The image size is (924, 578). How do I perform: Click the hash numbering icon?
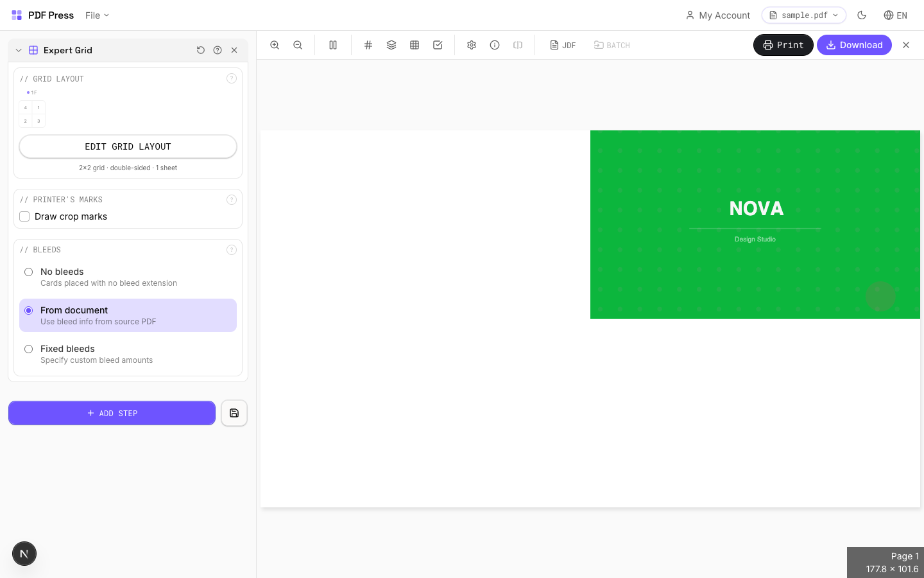[x=368, y=45]
